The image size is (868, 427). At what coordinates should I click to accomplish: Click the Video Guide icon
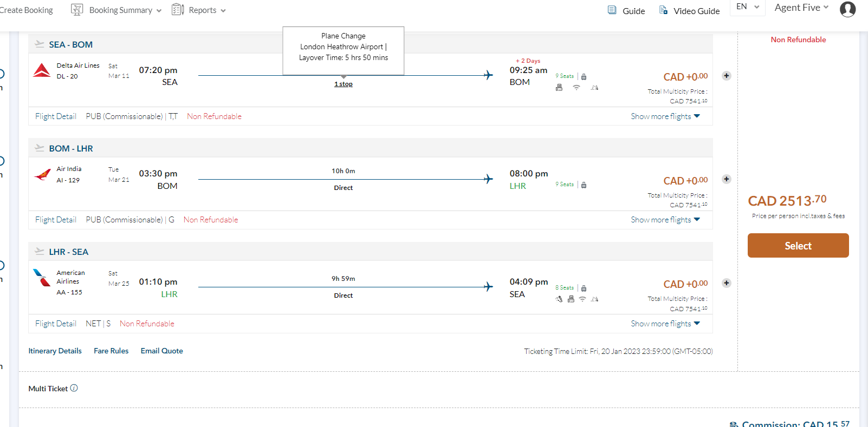click(663, 10)
